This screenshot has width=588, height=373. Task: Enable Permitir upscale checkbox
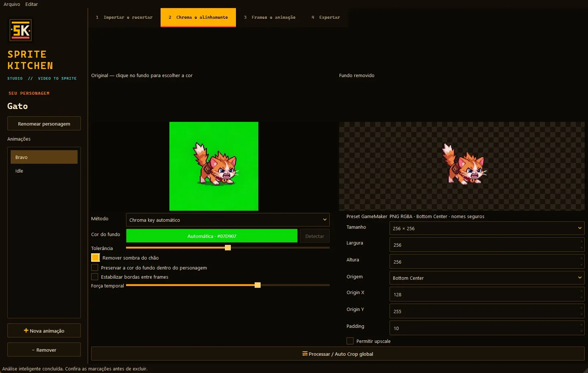(350, 341)
